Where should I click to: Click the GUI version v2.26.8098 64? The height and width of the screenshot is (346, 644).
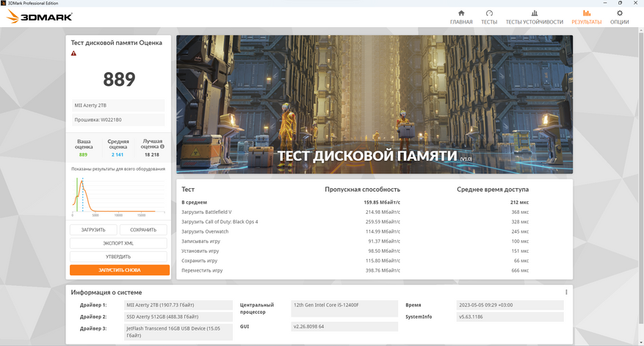pos(344,327)
